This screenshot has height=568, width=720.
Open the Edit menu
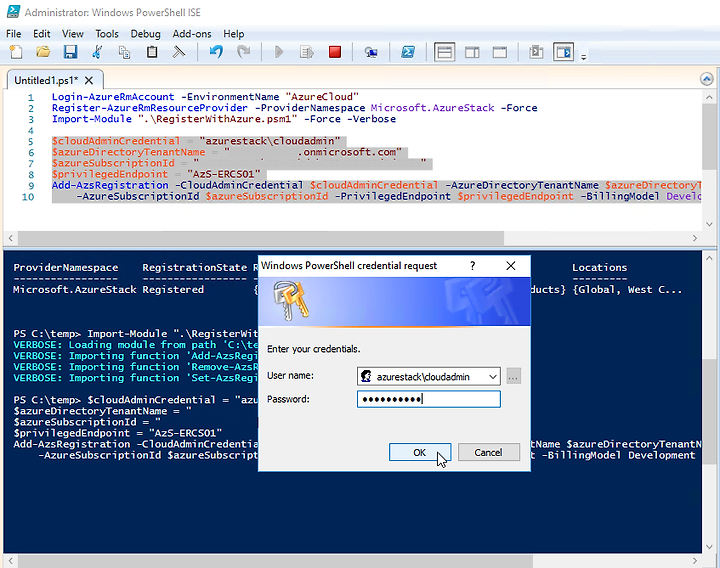point(41,34)
